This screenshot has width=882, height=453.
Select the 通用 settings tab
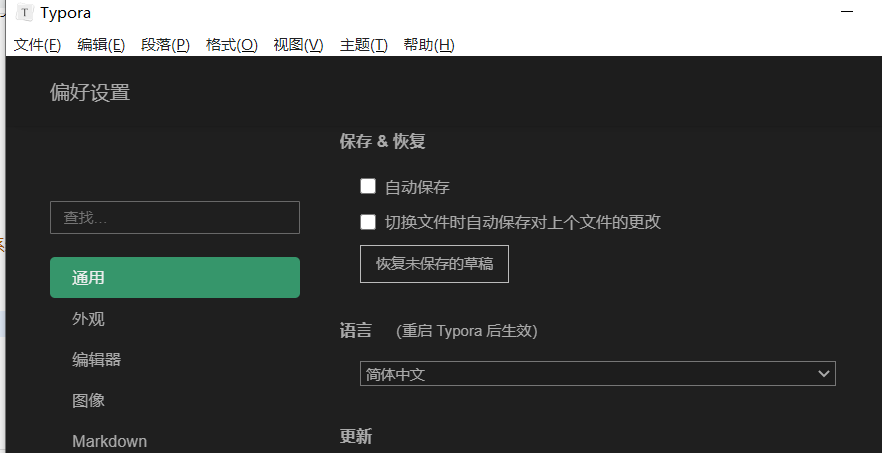click(x=175, y=278)
